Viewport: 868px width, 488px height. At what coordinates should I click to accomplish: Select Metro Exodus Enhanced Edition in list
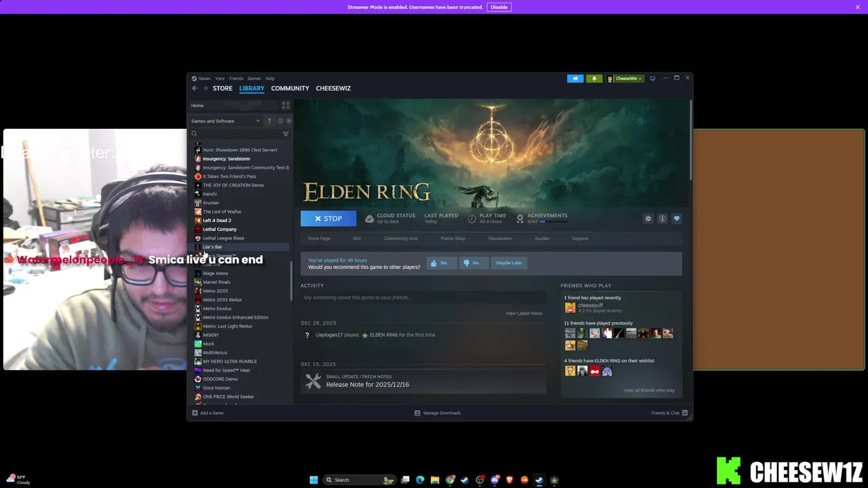(235, 317)
